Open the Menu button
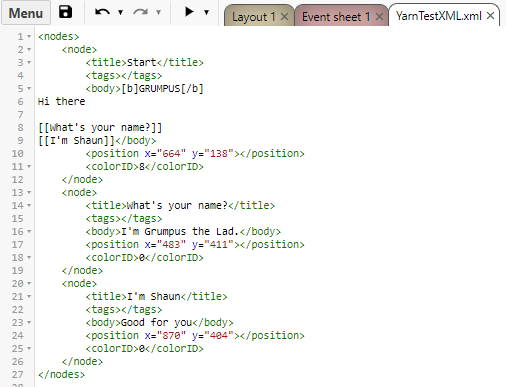This screenshot has width=506, height=387. point(26,13)
